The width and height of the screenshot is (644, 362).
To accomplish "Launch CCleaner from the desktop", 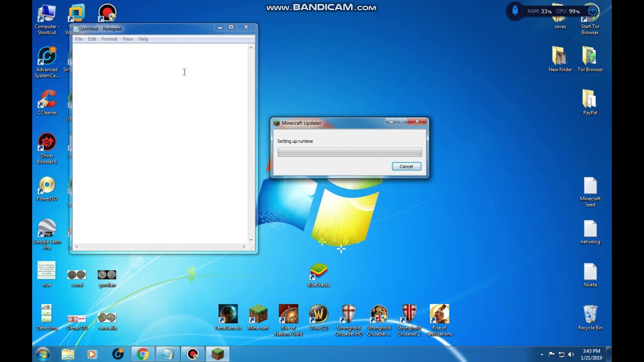I will coord(47,102).
